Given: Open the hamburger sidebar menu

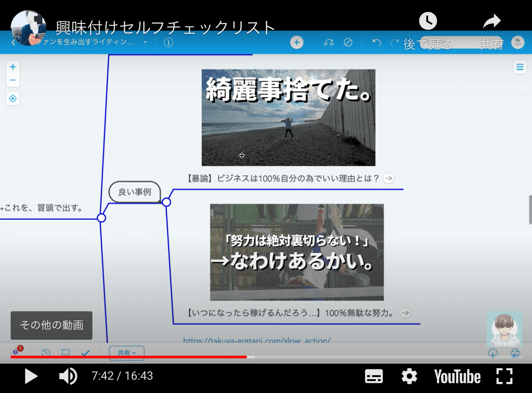Looking at the screenshot, I should tap(520, 67).
